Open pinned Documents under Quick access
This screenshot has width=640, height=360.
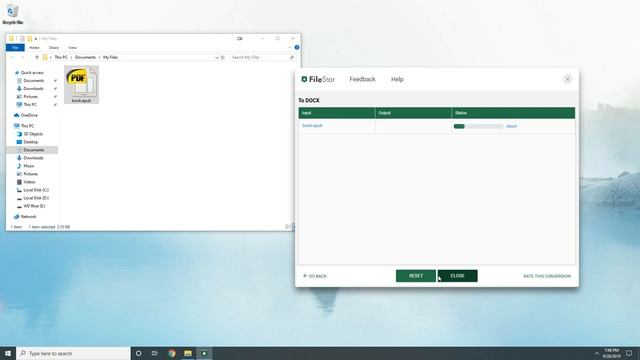(x=33, y=81)
